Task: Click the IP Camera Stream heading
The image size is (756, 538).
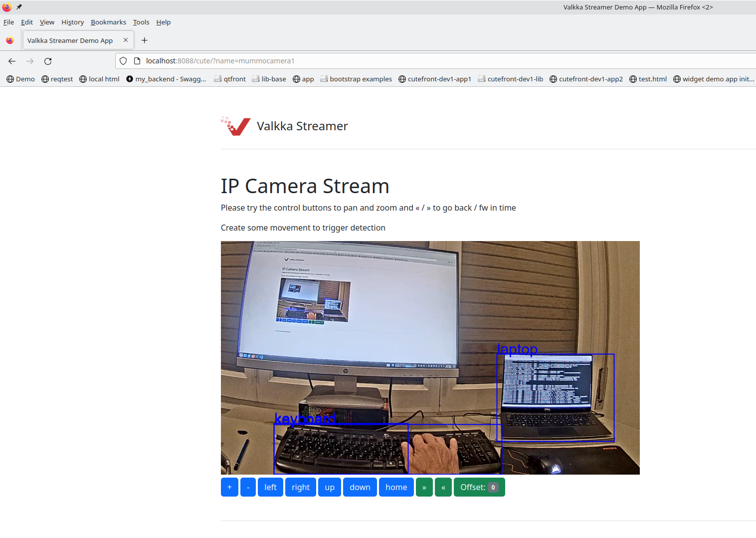Action: tap(305, 186)
